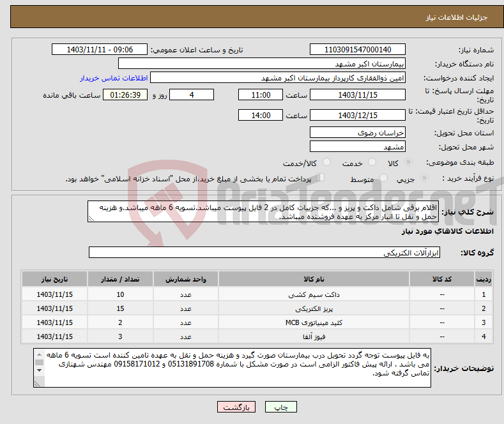The width and height of the screenshot is (504, 424).
Task: Click the فیوز آلفا item name
Action: 314,337
